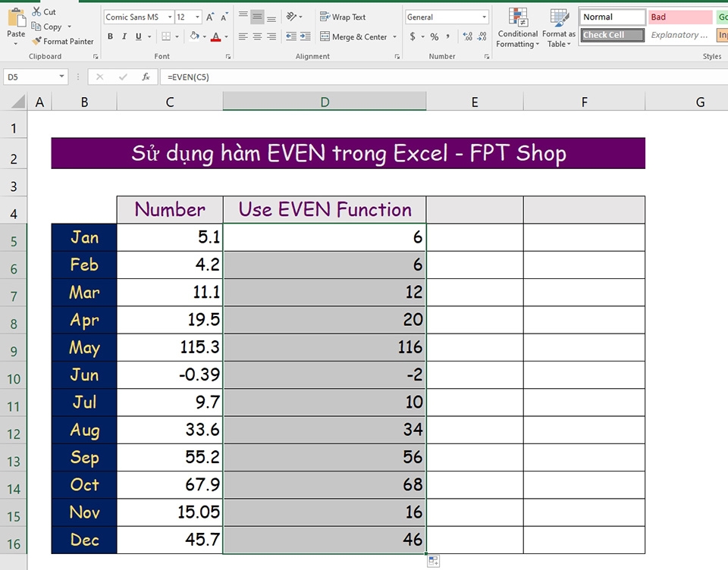Screen dimensions: 728x570
Task: Click cell with value 115.3
Action: click(170, 347)
